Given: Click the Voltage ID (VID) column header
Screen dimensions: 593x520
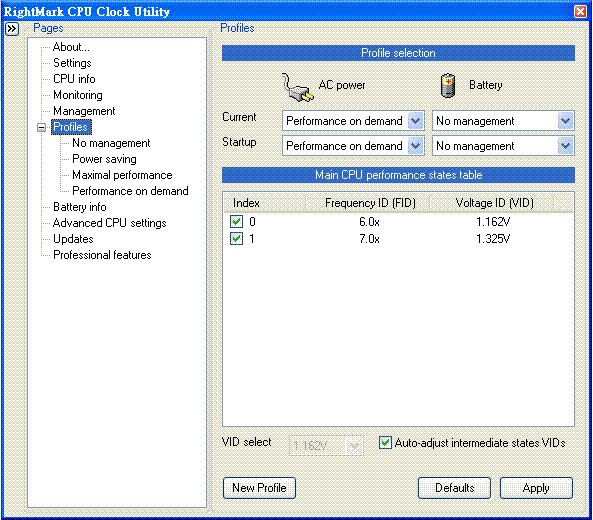Looking at the screenshot, I should point(492,203).
